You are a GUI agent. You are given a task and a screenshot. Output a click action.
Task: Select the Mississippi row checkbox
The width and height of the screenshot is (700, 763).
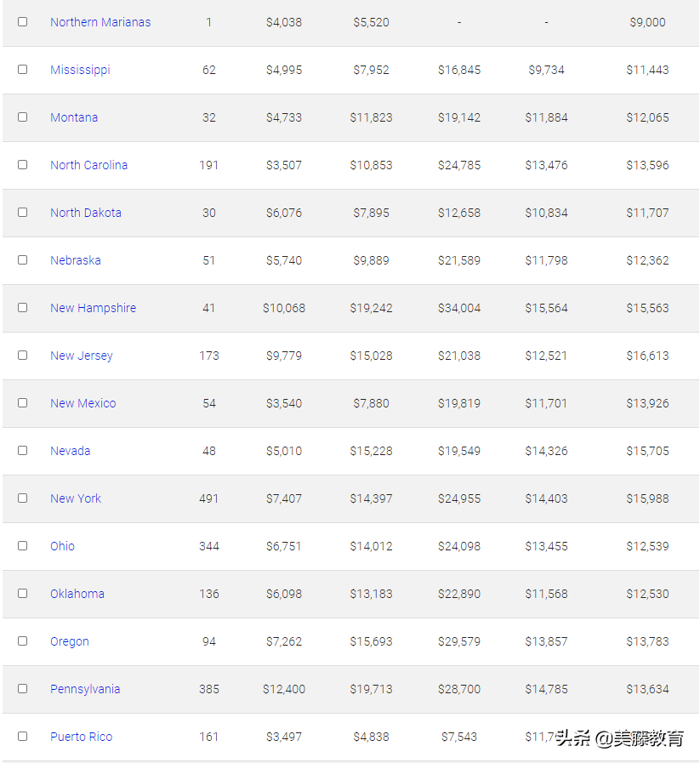[x=23, y=70]
